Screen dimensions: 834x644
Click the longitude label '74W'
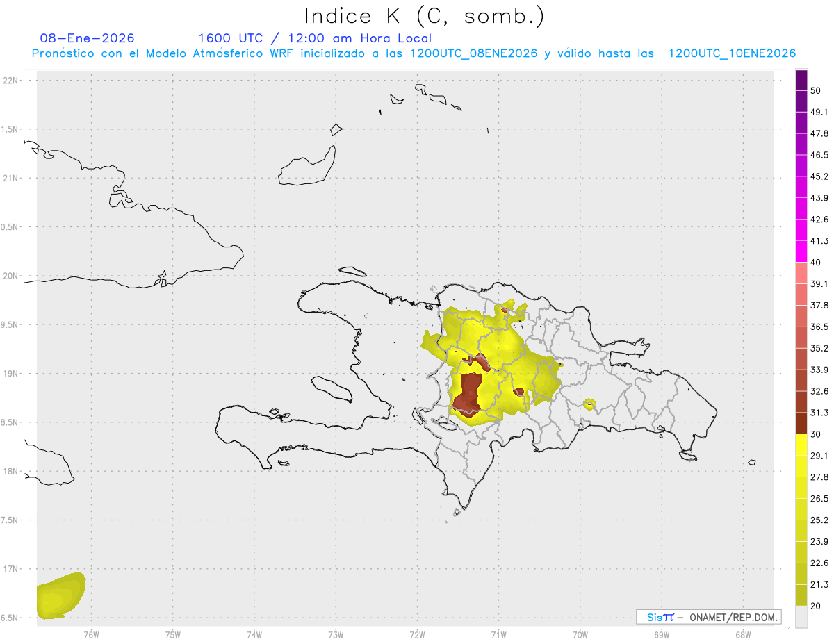tap(254, 634)
